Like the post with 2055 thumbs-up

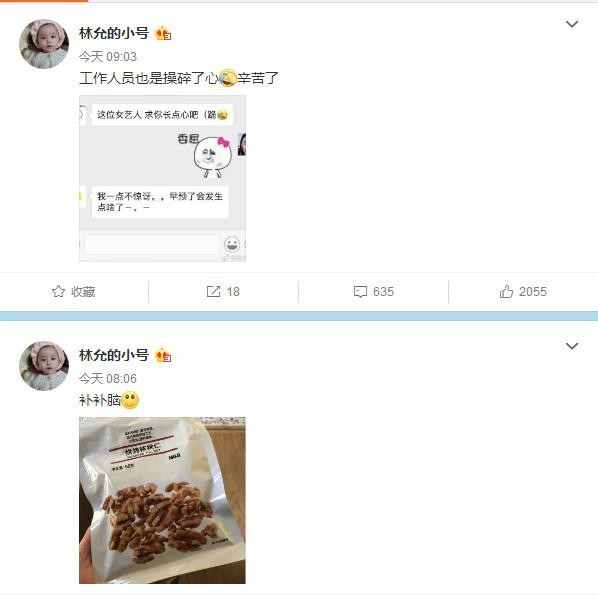coord(506,291)
